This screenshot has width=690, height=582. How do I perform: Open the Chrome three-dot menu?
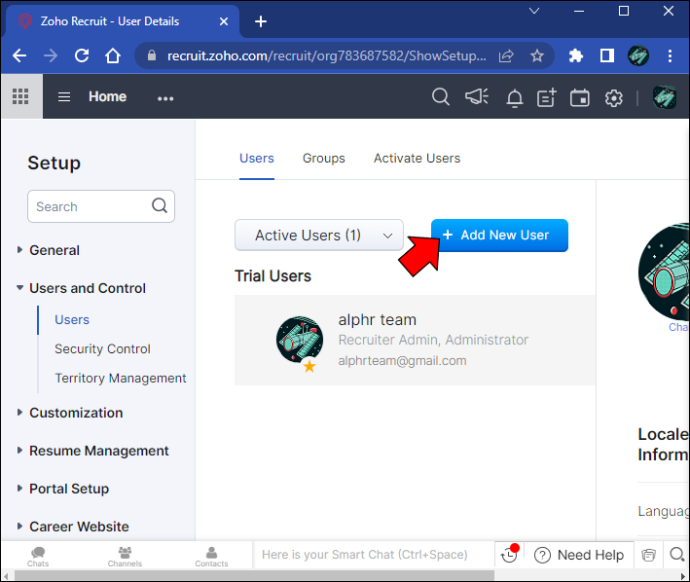pyautogui.click(x=670, y=56)
